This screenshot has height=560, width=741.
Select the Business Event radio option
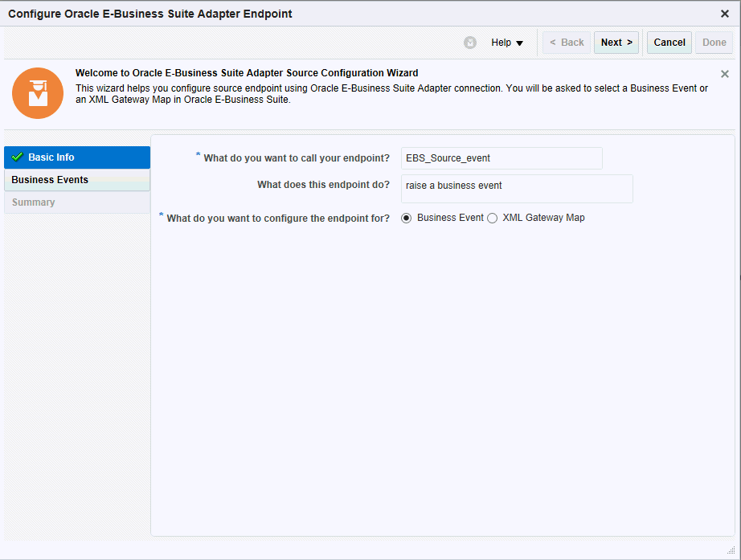coord(407,218)
